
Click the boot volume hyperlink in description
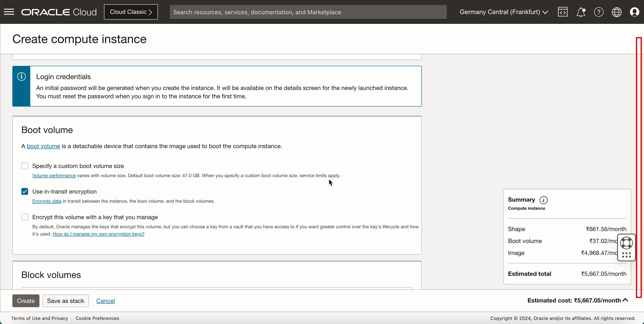(x=43, y=146)
